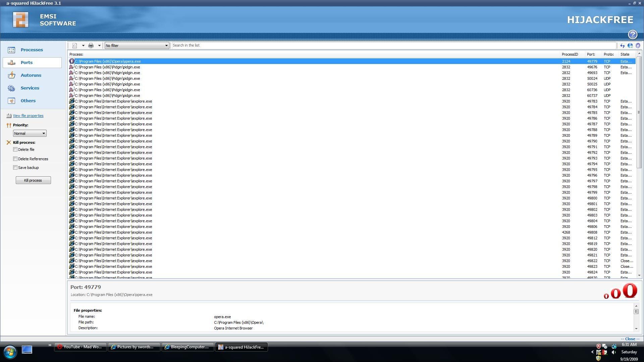
Task: Click the show desktop quick launch icon
Action: click(27, 350)
